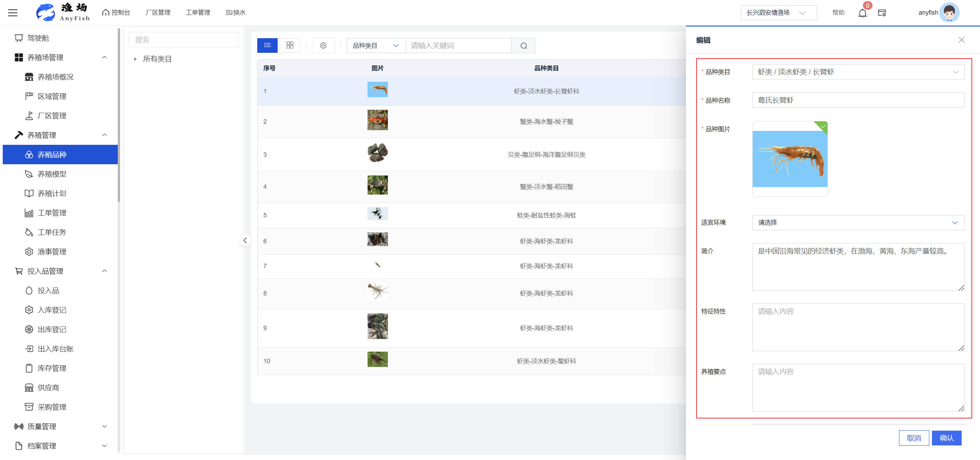Image resolution: width=980 pixels, height=460 pixels.
Task: Open the 品种类目 filter dropdown
Action: (375, 46)
